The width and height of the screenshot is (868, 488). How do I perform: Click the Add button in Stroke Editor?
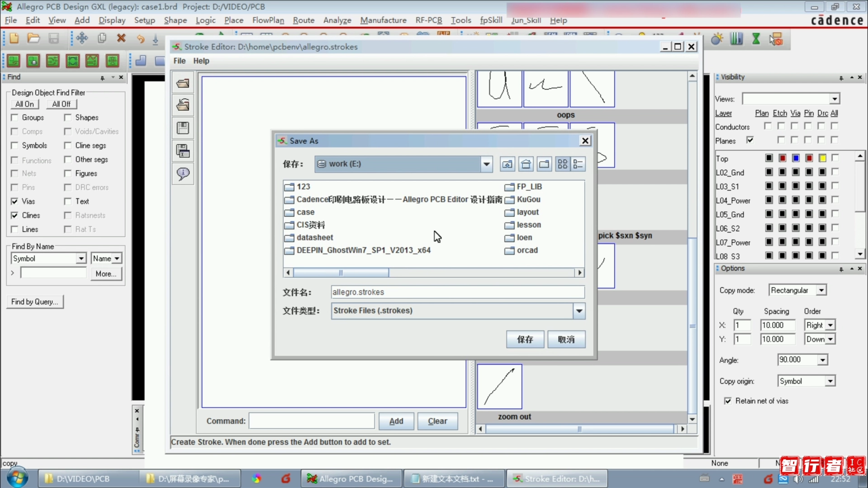tap(396, 421)
